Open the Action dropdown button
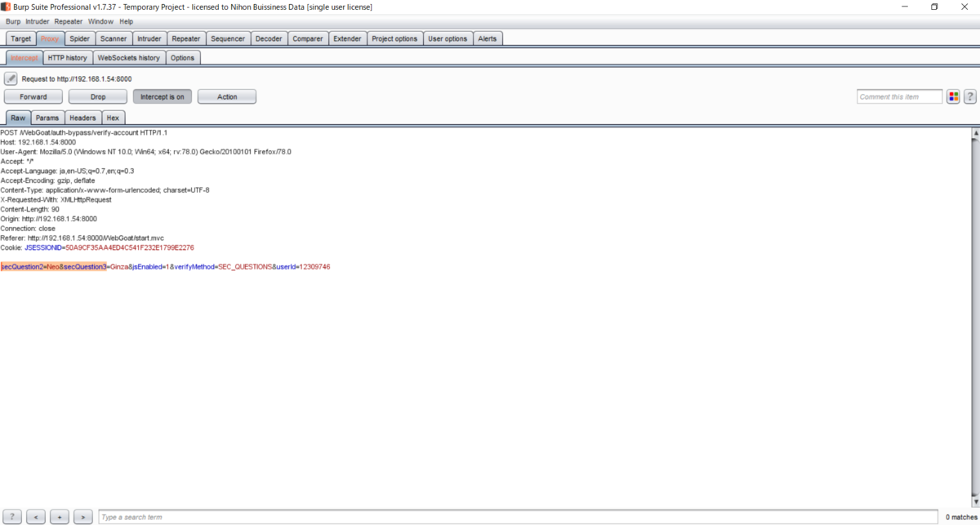 coord(227,96)
